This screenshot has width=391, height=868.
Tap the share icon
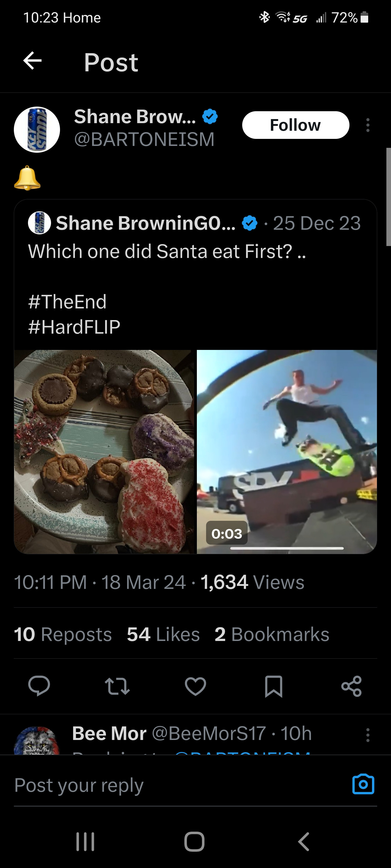351,686
